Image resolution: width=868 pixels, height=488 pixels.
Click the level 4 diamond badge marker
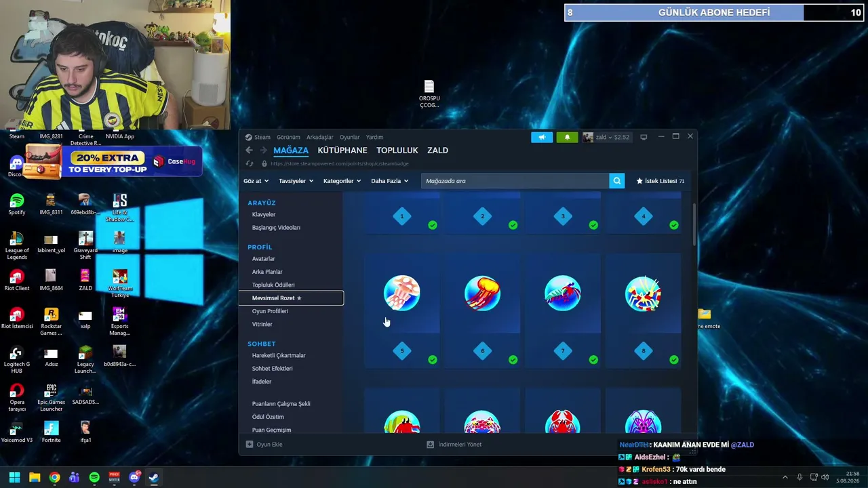[x=644, y=216]
